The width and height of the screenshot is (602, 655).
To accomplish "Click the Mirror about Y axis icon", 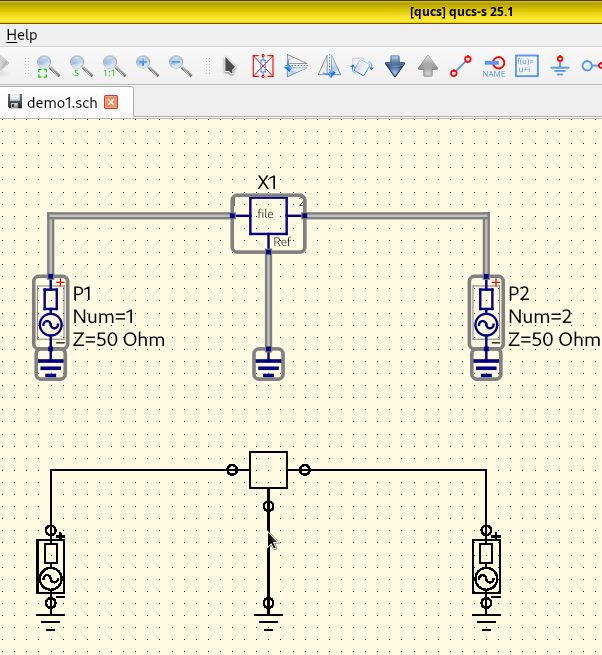I will pos(328,67).
